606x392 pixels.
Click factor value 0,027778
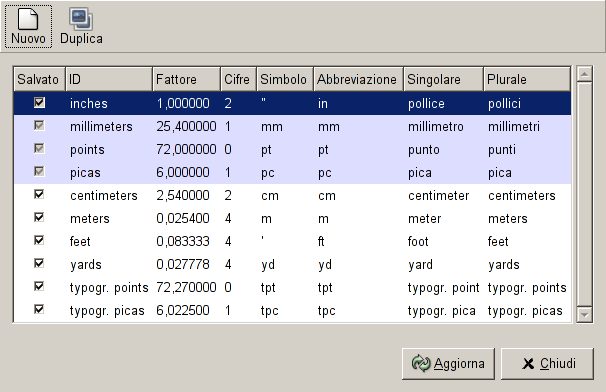[x=183, y=264]
